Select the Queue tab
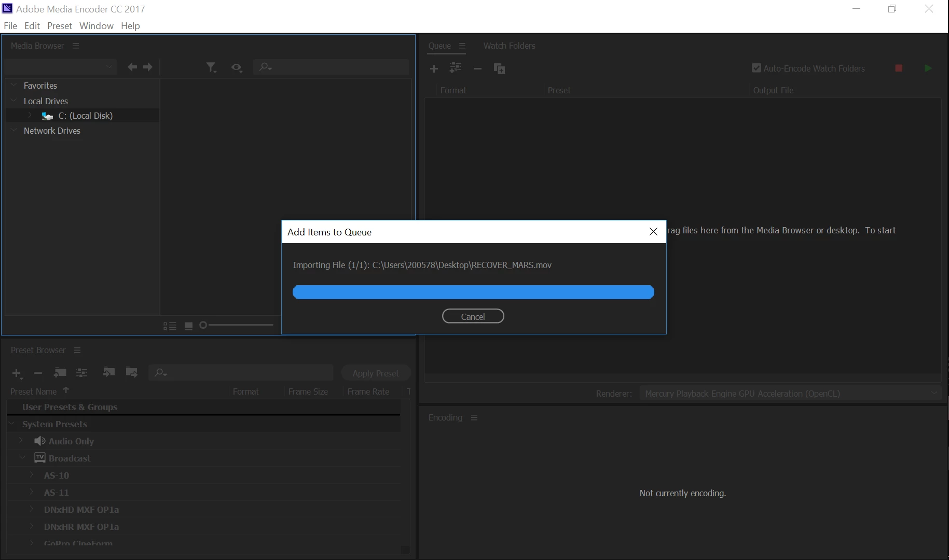 click(x=439, y=46)
